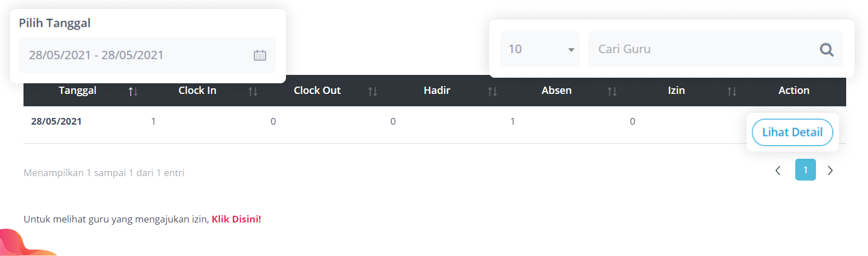Sort by Absen column arrows

click(x=612, y=91)
